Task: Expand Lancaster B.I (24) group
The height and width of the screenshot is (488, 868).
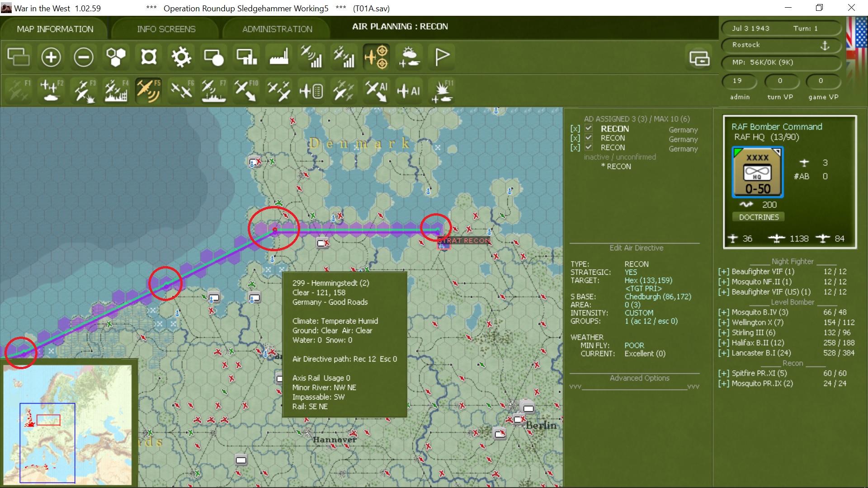Action: pos(724,353)
